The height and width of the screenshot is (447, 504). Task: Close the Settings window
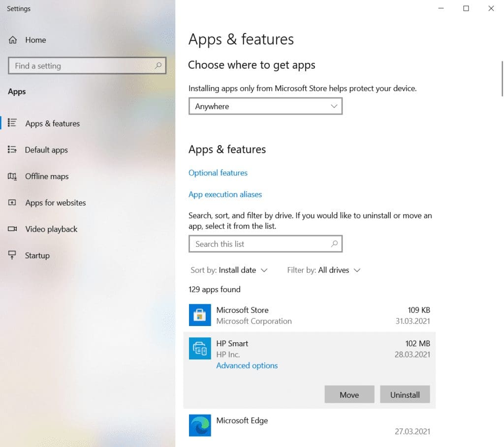pyautogui.click(x=491, y=8)
